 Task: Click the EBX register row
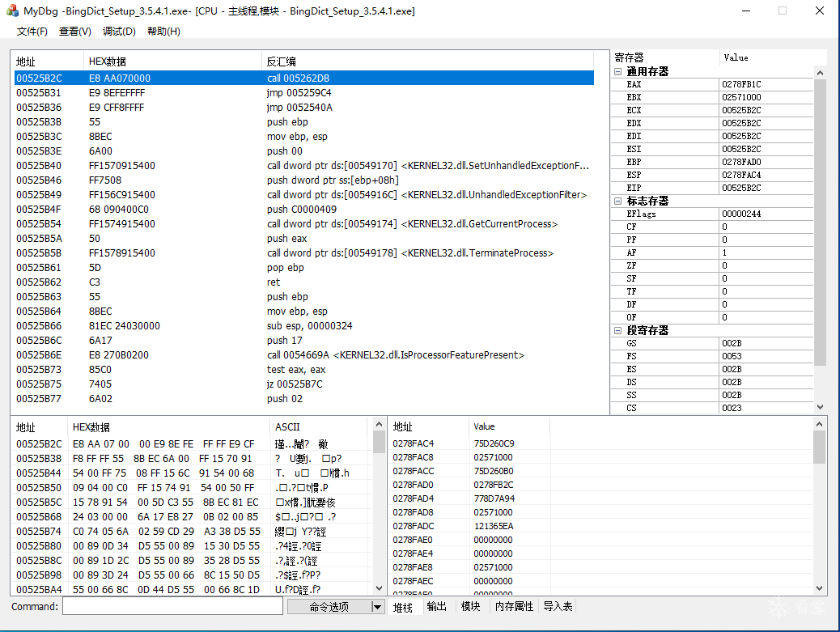712,97
